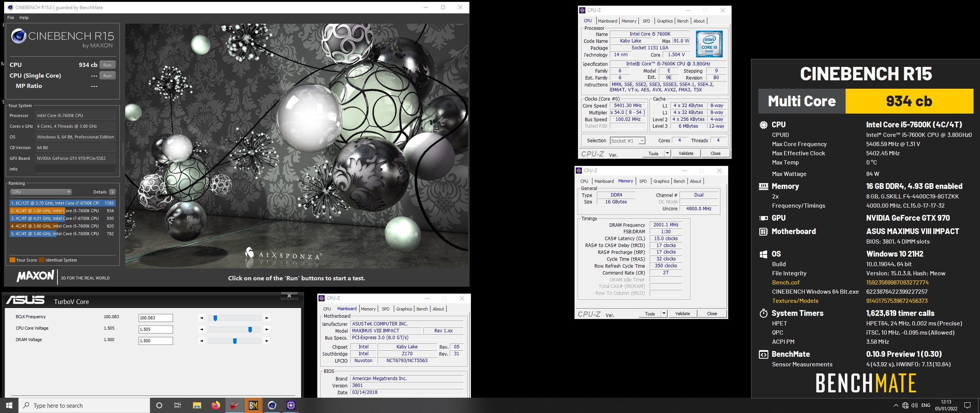
Task: Launch Firefox from taskbar
Action: click(216, 405)
